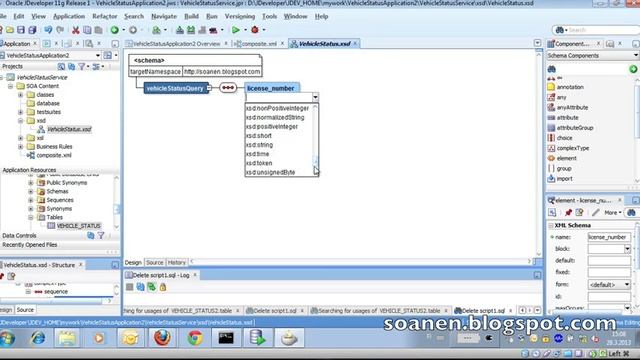Click the editor's horizontal scrollbar beside History tab
Screen dimensions: 640x360
pos(360,262)
